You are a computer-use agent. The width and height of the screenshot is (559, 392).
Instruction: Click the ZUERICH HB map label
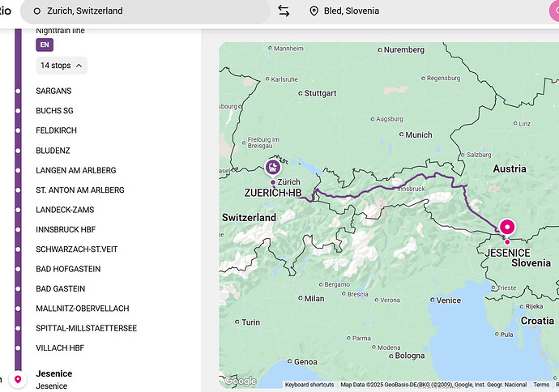tap(273, 193)
